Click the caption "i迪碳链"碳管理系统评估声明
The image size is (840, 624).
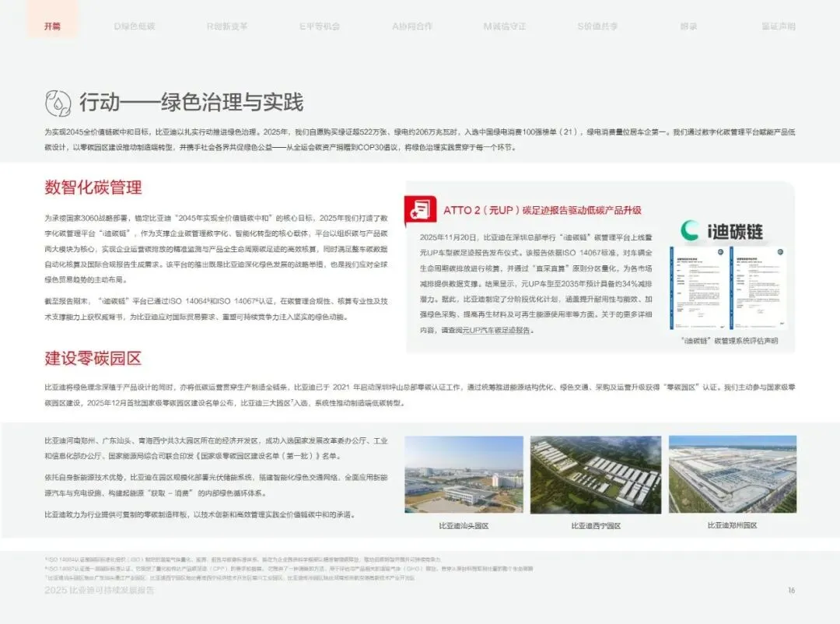[729, 341]
